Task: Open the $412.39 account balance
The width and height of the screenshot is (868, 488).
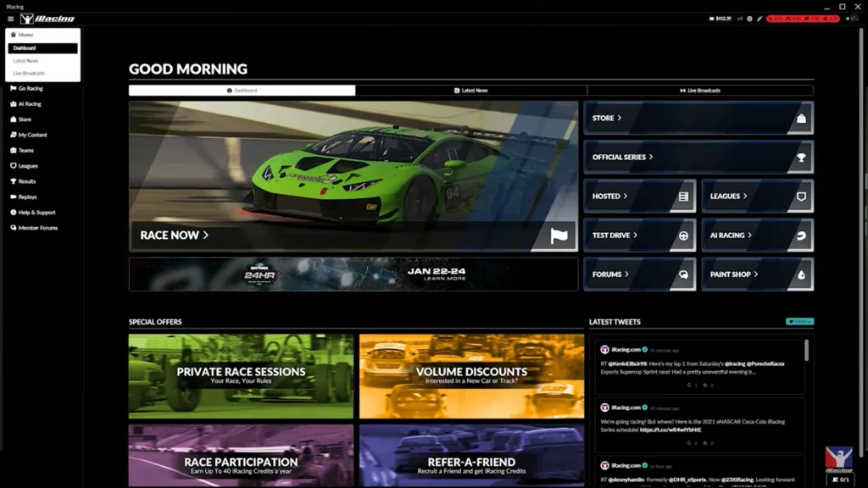Action: 721,19
